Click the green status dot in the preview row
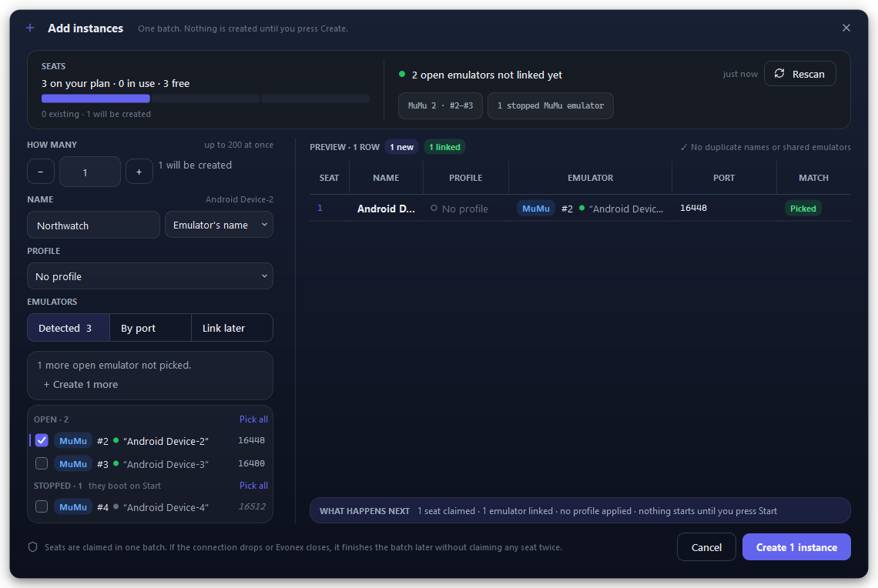The height and width of the screenshot is (588, 878). pyautogui.click(x=581, y=208)
